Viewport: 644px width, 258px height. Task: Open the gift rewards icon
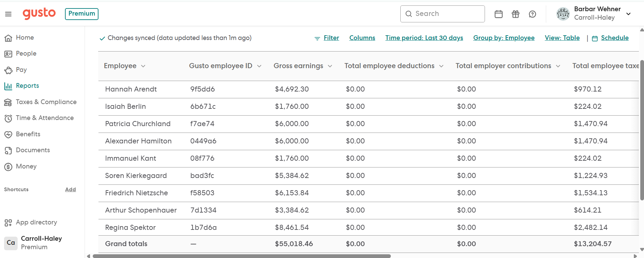click(x=515, y=14)
